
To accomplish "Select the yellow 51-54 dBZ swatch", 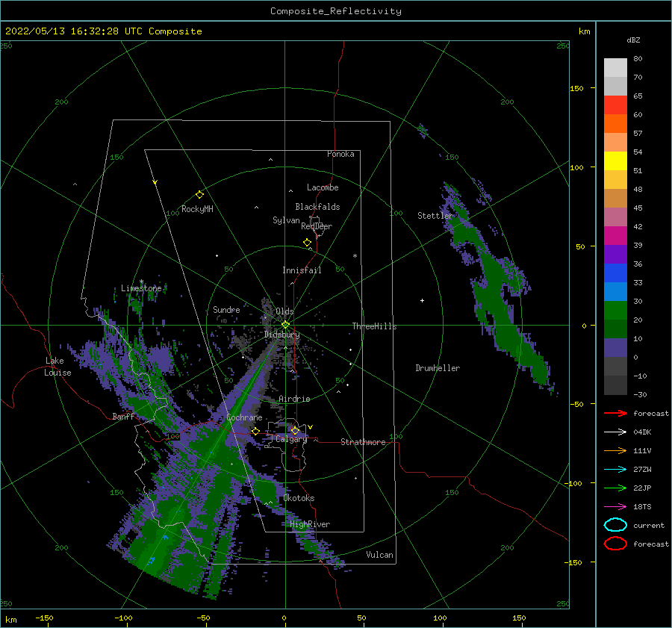I will (615, 161).
